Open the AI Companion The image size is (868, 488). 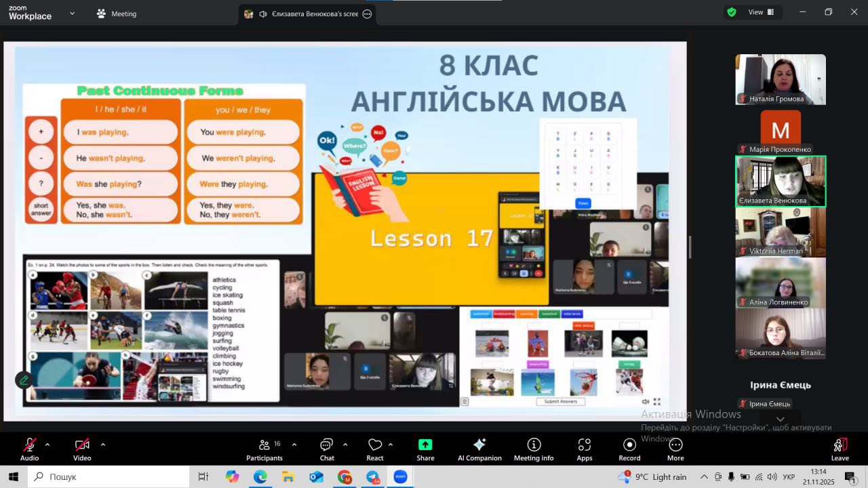point(479,449)
